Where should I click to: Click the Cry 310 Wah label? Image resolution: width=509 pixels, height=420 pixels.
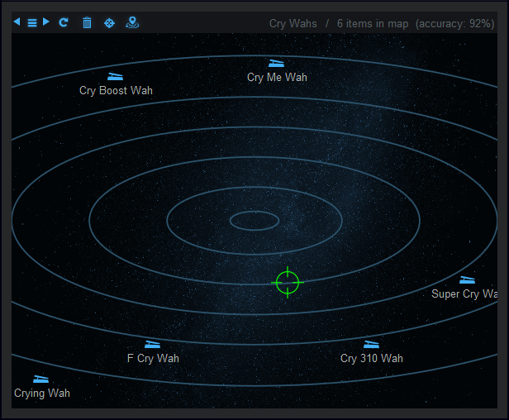(x=372, y=358)
